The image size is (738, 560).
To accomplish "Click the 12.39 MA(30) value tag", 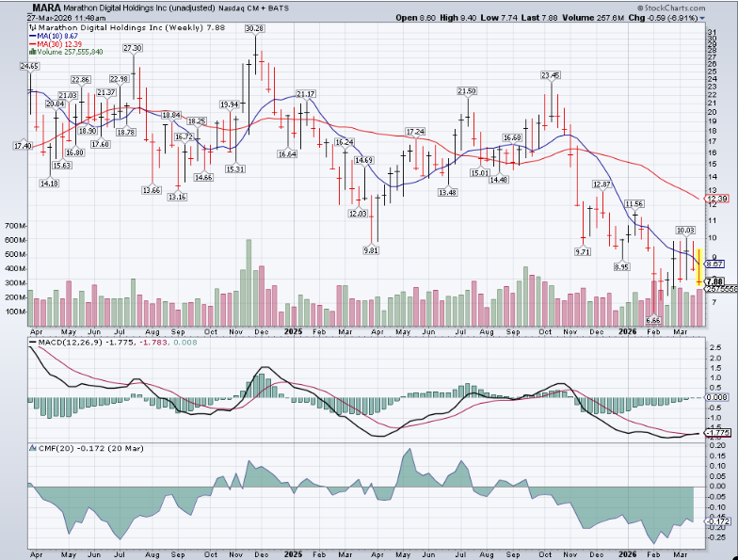I will (x=717, y=199).
